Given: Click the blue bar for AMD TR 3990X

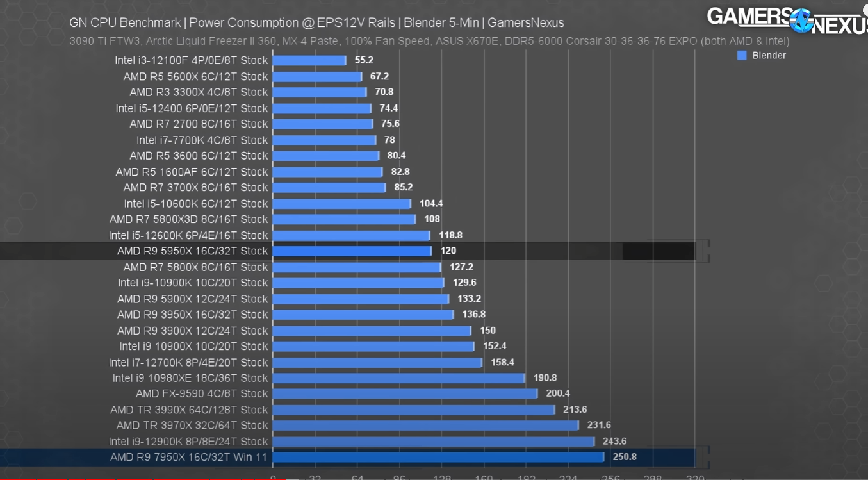Looking at the screenshot, I should [414, 410].
